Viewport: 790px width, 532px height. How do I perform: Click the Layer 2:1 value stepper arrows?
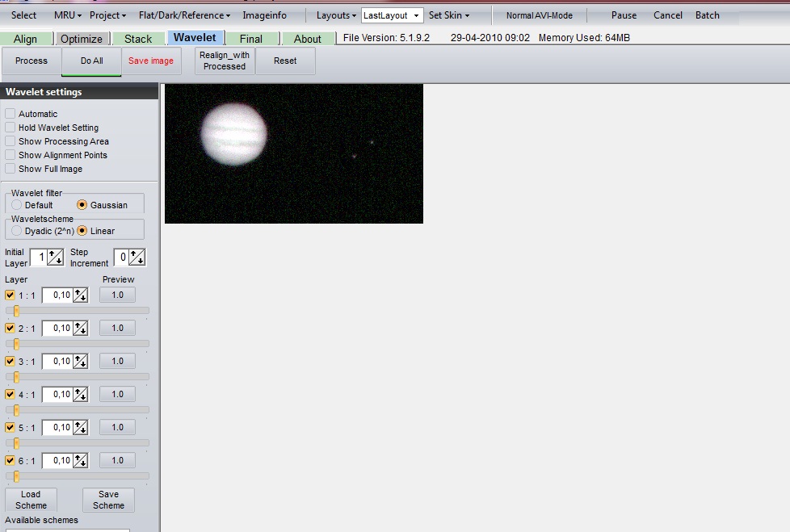(x=81, y=329)
